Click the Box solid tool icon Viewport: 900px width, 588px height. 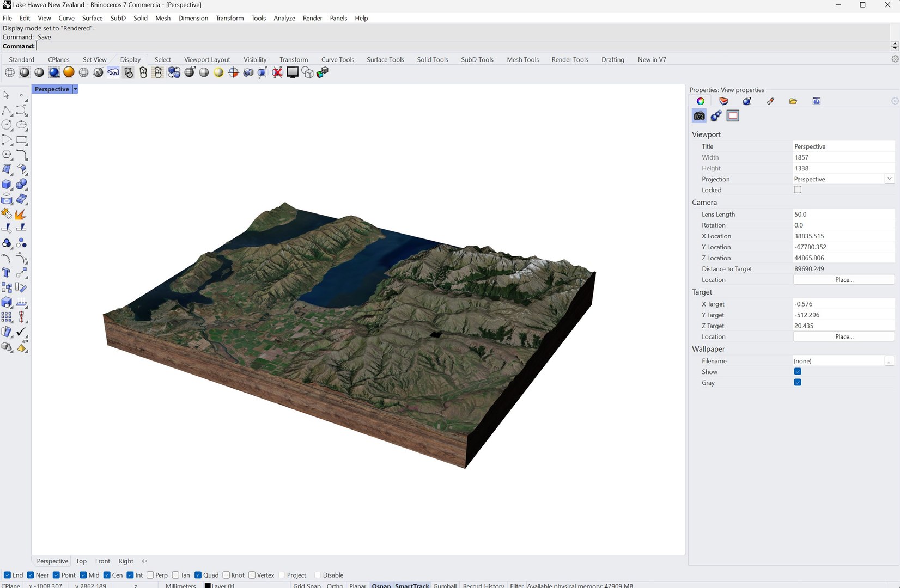[x=7, y=185]
